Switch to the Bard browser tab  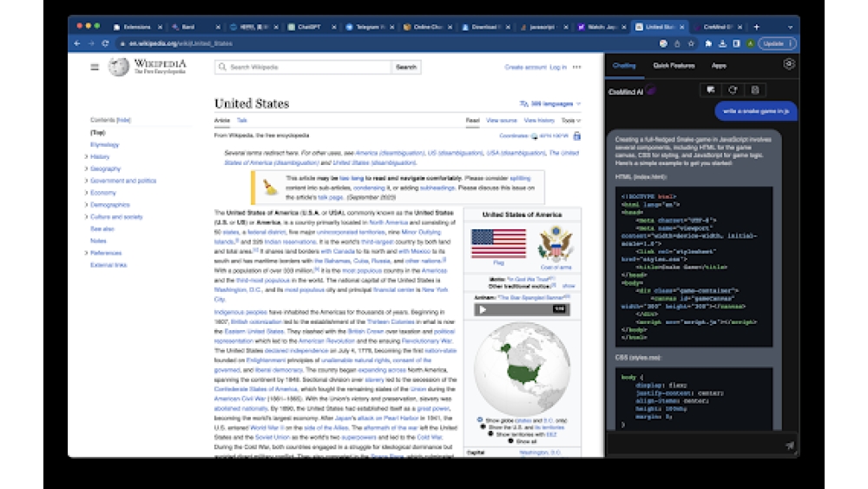point(196,27)
